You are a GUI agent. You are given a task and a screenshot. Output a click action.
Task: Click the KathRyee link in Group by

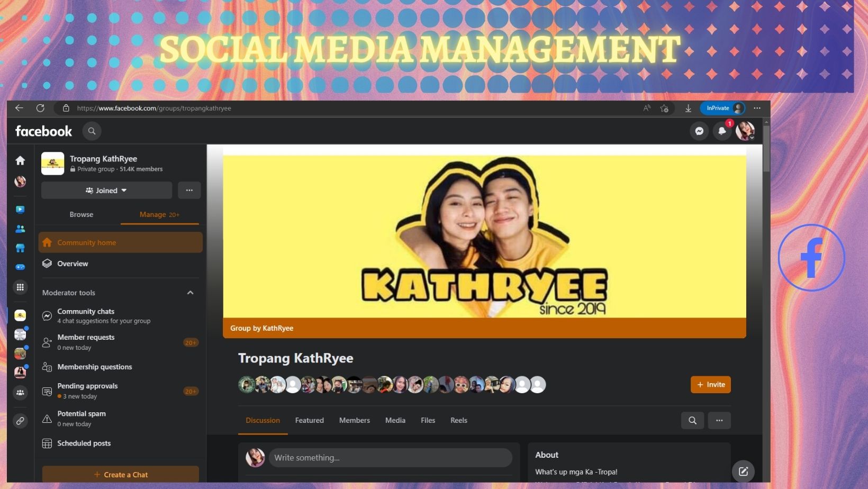coord(278,328)
